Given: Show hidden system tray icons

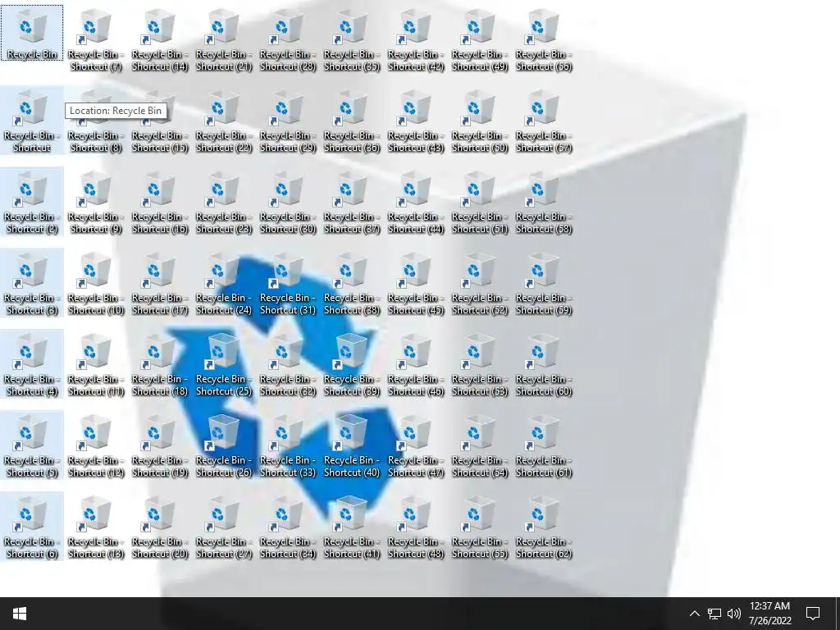Looking at the screenshot, I should [694, 614].
